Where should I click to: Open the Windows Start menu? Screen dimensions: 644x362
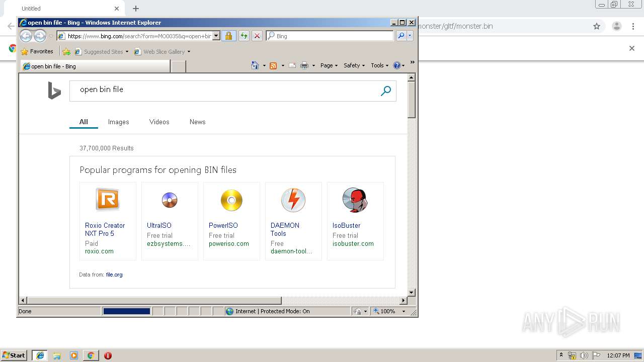[14, 355]
